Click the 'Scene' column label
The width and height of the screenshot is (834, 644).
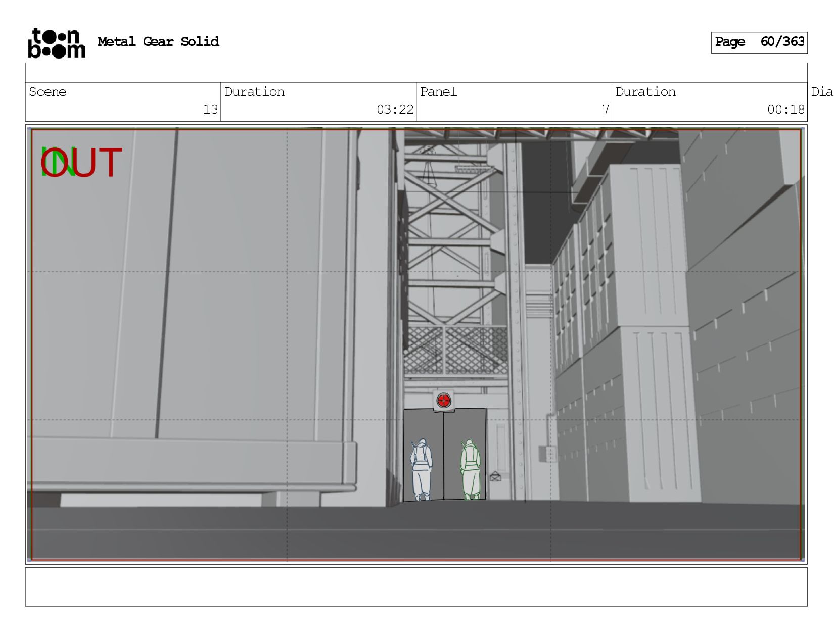[48, 92]
